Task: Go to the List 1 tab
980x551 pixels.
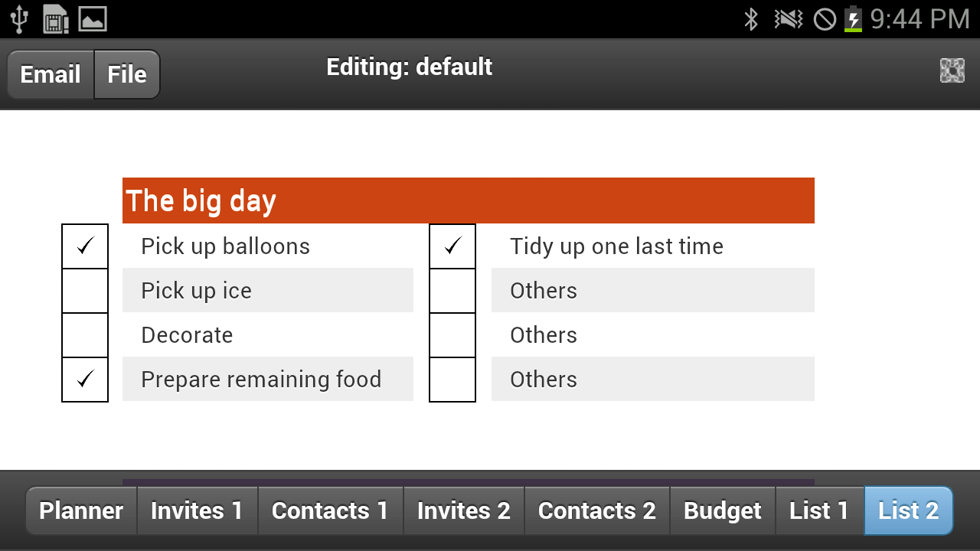Action: point(819,510)
